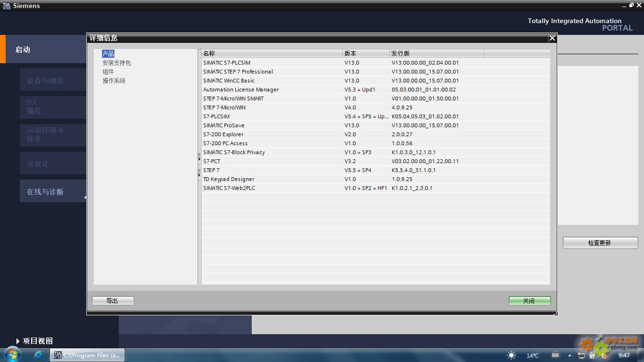Viewport: 644px width, 362px height.
Task: Click the 14℃ temperature in the taskbar
Action: 533,355
